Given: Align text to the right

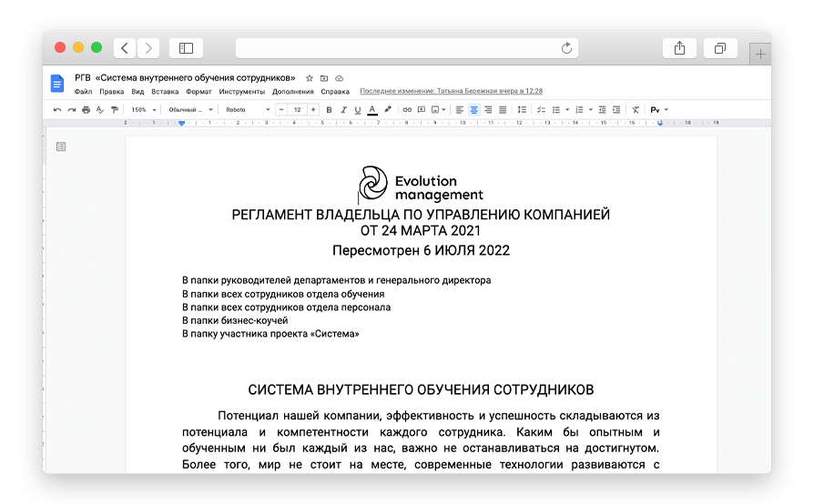Looking at the screenshot, I should [488, 110].
